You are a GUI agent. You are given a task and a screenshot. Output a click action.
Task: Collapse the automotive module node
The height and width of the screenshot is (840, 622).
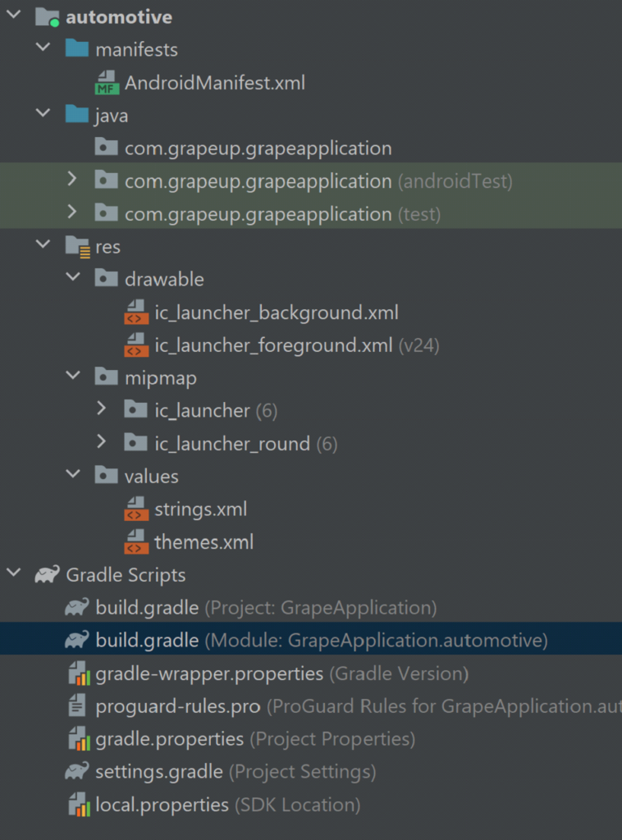[x=13, y=15]
